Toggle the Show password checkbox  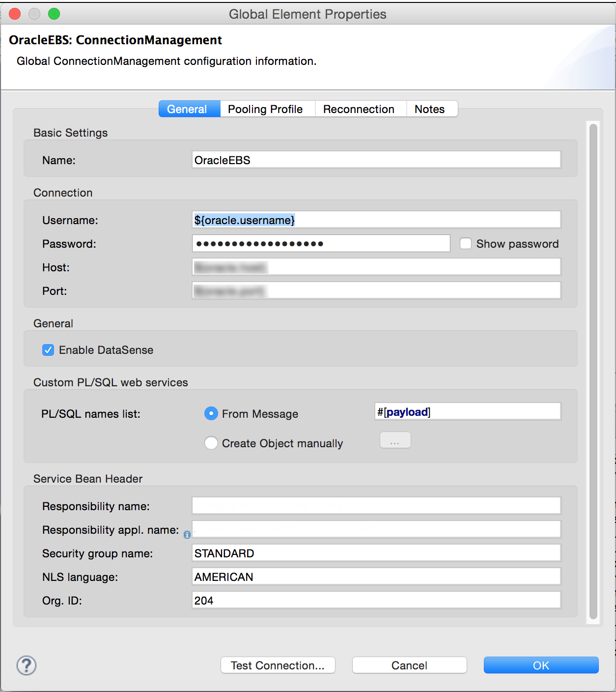tap(466, 244)
